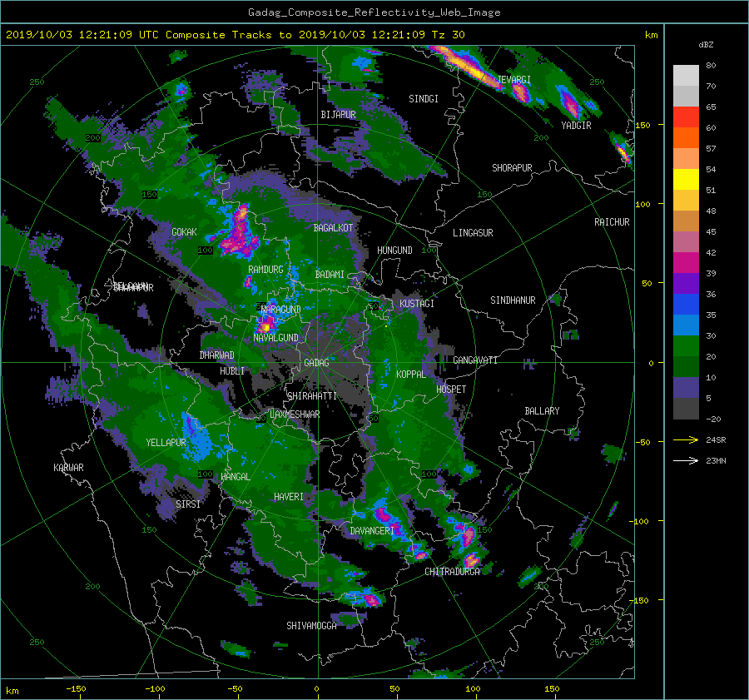Click the LINGASUR place name

pos(473,233)
